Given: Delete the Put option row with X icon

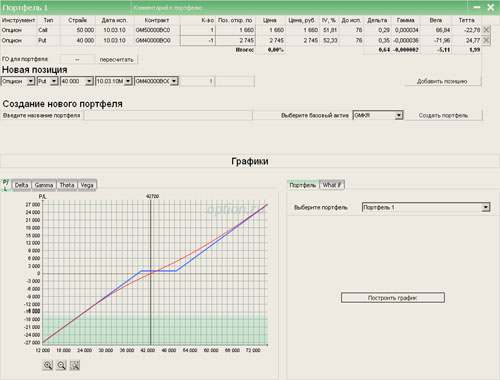Looking at the screenshot, I should point(486,40).
